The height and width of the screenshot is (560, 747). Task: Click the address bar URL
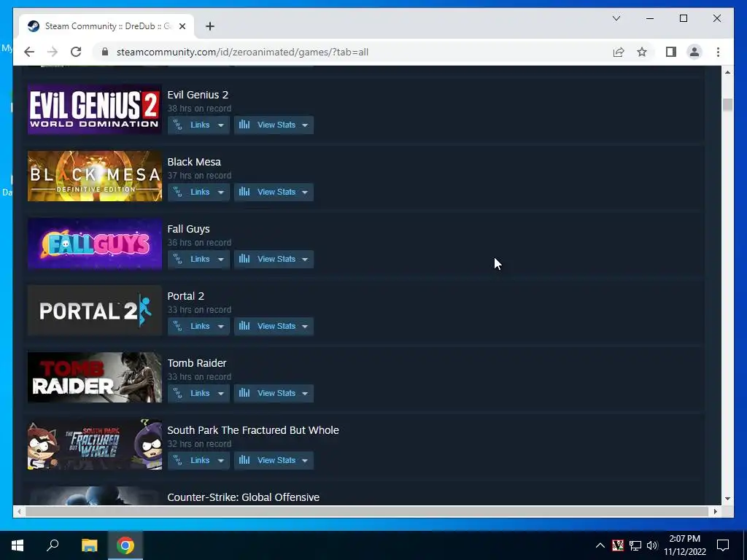click(x=242, y=52)
